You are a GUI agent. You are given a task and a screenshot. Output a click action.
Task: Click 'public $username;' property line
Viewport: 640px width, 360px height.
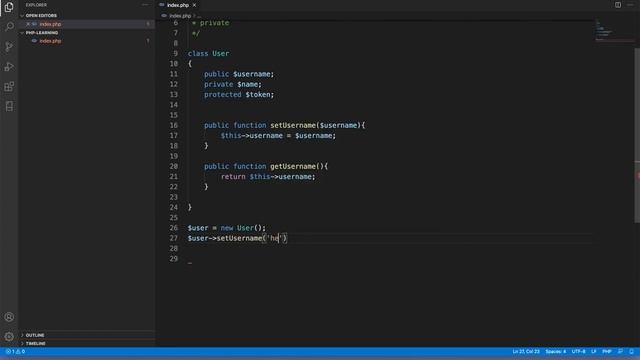(239, 74)
